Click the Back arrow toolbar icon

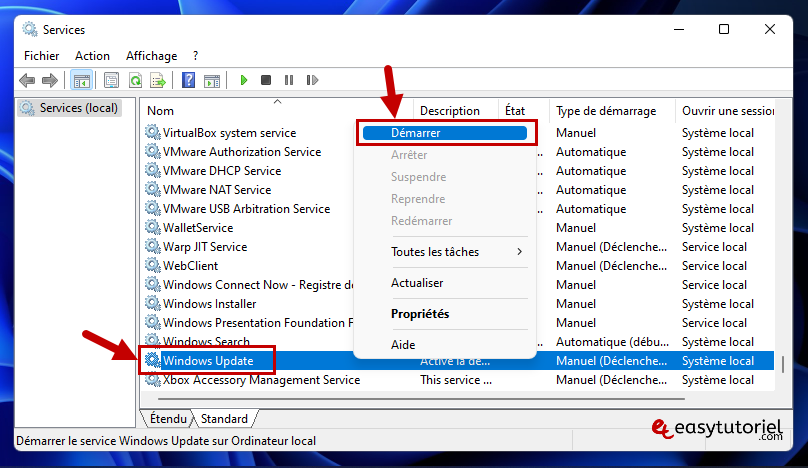(27, 80)
